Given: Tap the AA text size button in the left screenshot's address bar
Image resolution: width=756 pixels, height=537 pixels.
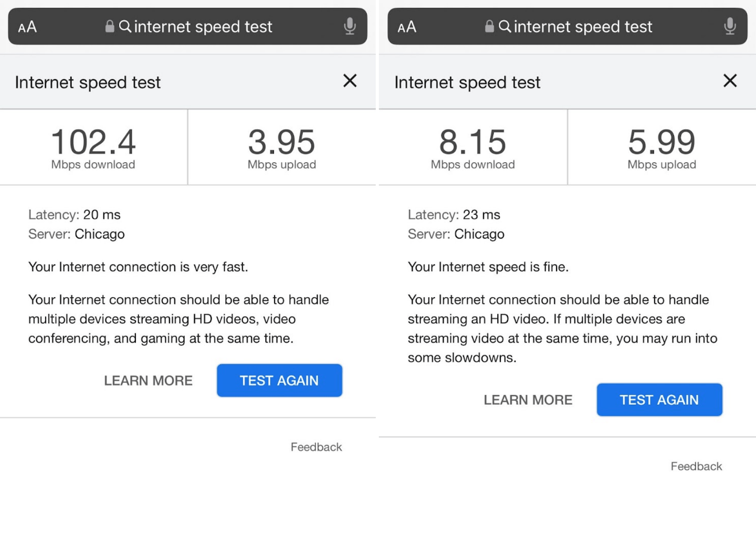Looking at the screenshot, I should [27, 27].
